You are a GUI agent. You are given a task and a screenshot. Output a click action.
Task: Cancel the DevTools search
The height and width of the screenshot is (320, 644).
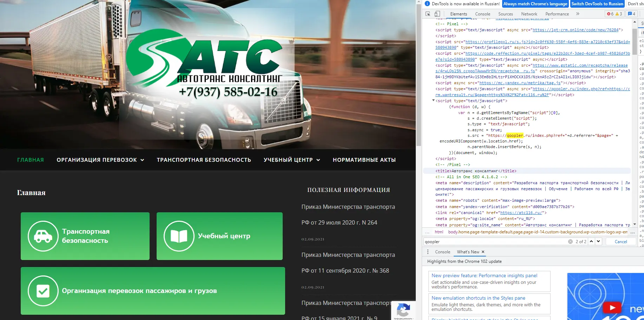621,241
